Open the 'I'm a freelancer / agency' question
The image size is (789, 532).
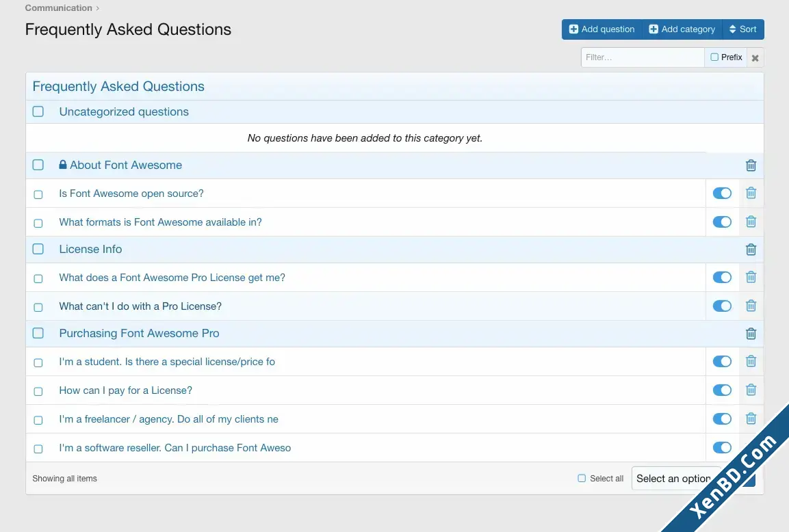[168, 419]
